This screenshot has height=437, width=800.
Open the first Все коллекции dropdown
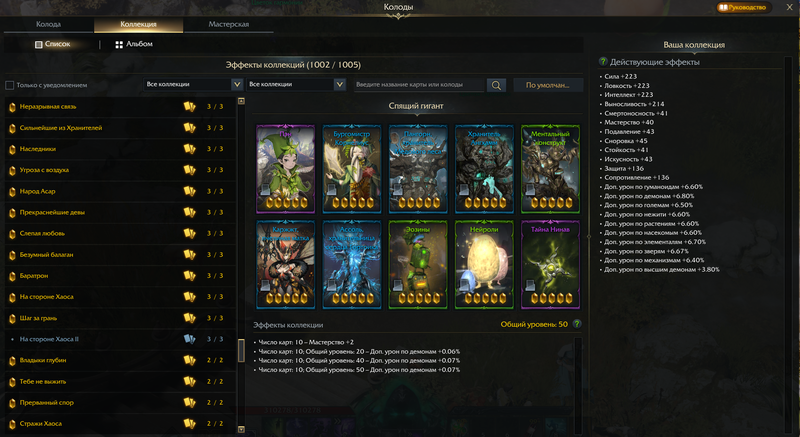coord(191,85)
